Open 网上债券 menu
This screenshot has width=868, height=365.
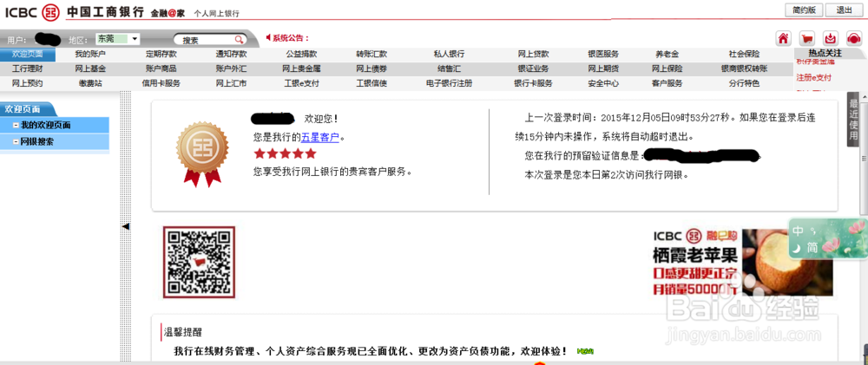click(x=372, y=69)
